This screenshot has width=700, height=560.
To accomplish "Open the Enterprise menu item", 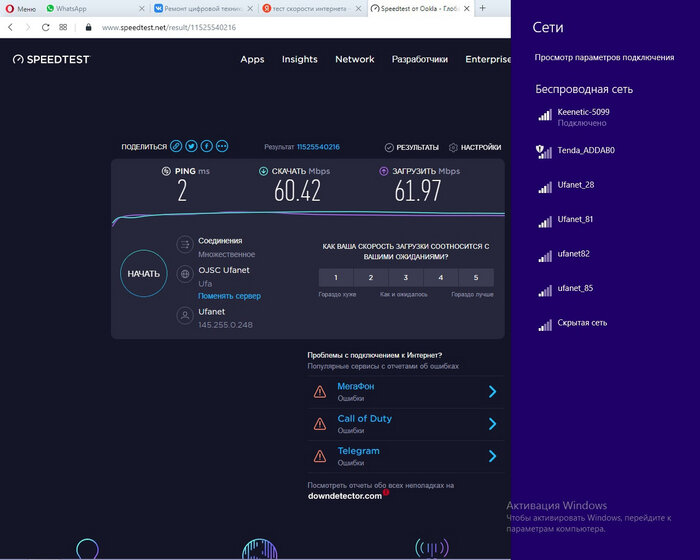I will pyautogui.click(x=488, y=59).
